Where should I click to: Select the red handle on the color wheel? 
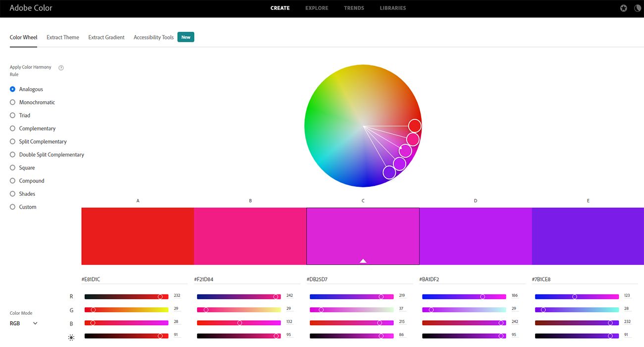(415, 126)
